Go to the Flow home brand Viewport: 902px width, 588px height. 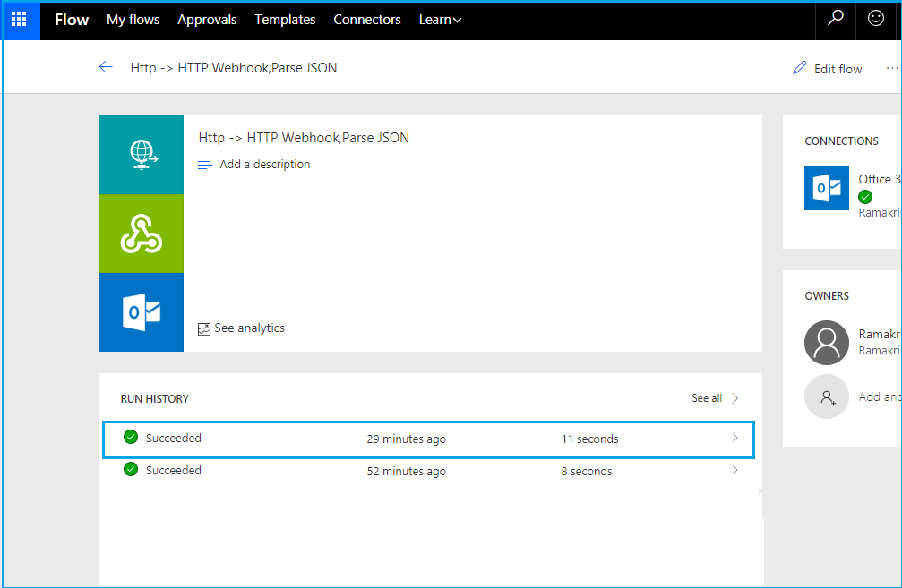(x=72, y=20)
